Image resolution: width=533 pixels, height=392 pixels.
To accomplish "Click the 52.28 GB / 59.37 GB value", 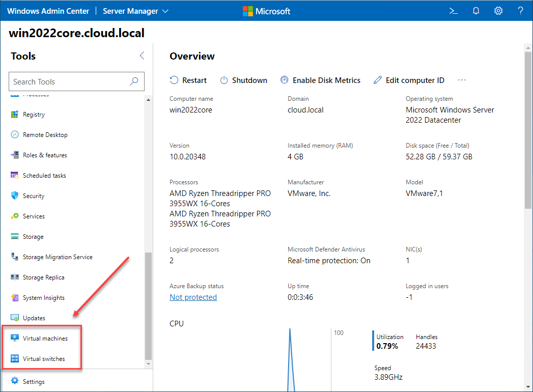I will coord(439,157).
